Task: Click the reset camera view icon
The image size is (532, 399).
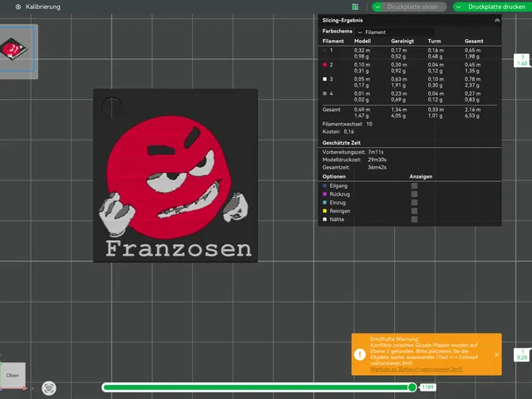Action: [49, 388]
